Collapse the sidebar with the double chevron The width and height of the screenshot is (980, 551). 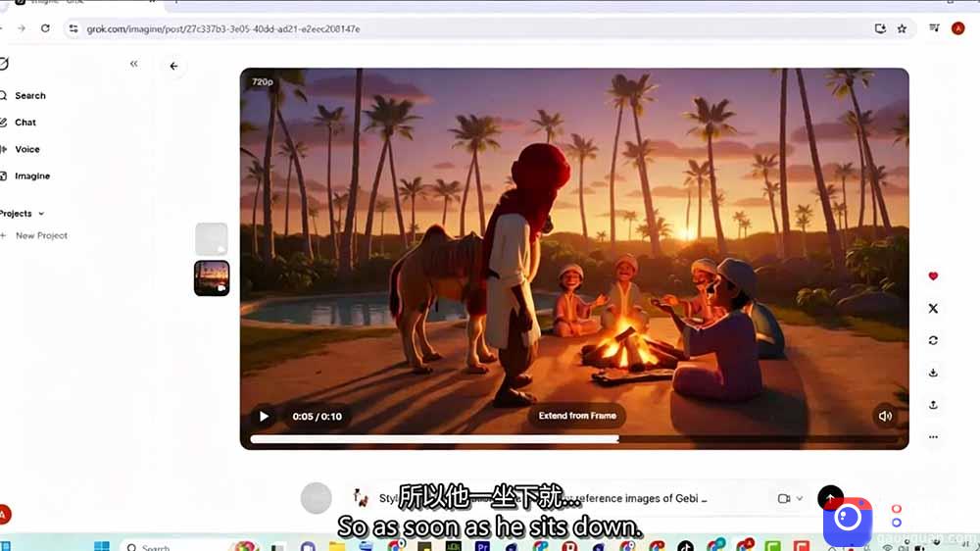coord(133,64)
